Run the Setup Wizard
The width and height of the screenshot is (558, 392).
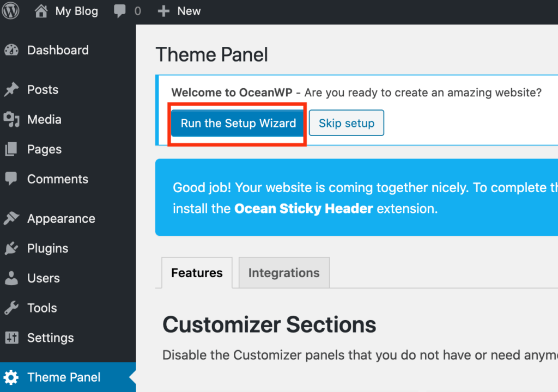tap(238, 123)
